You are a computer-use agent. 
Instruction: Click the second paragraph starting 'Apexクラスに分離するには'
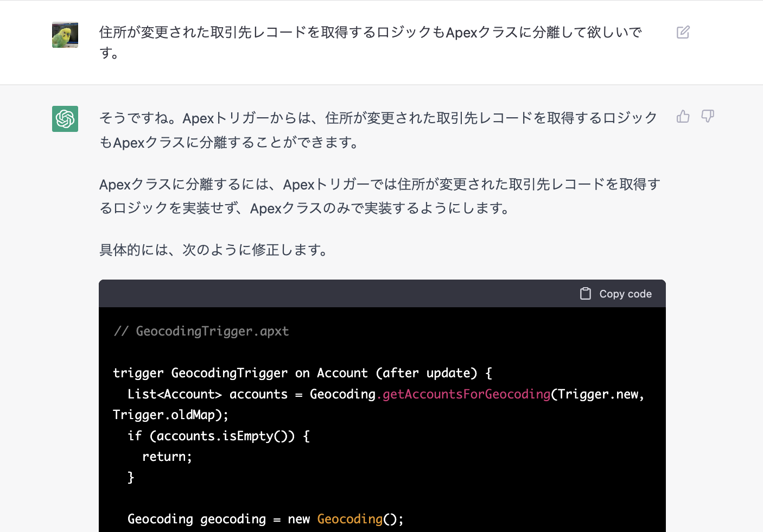[x=379, y=196]
